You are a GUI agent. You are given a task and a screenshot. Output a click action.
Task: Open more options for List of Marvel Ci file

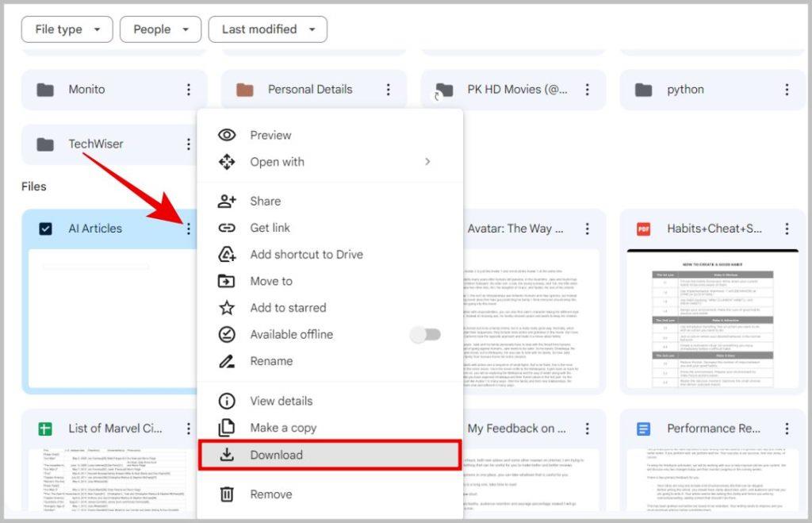[189, 429]
